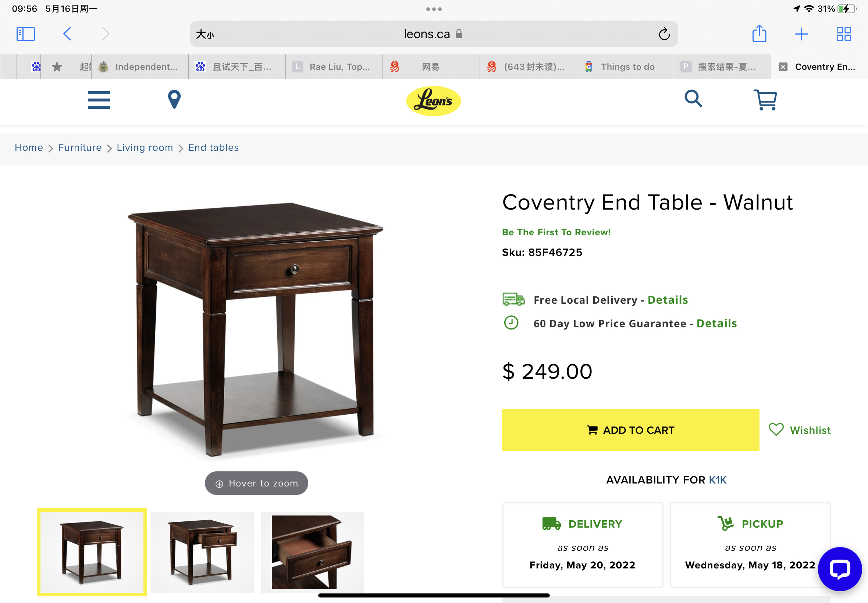This screenshot has height=603, width=868.
Task: Open the live chat bubble
Action: (x=840, y=569)
